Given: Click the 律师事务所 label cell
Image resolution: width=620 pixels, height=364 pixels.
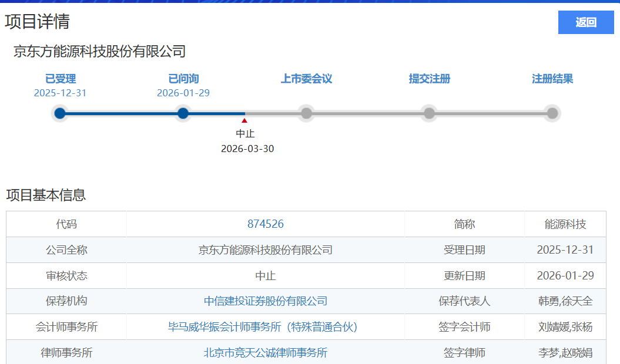Looking at the screenshot, I should [66, 352].
